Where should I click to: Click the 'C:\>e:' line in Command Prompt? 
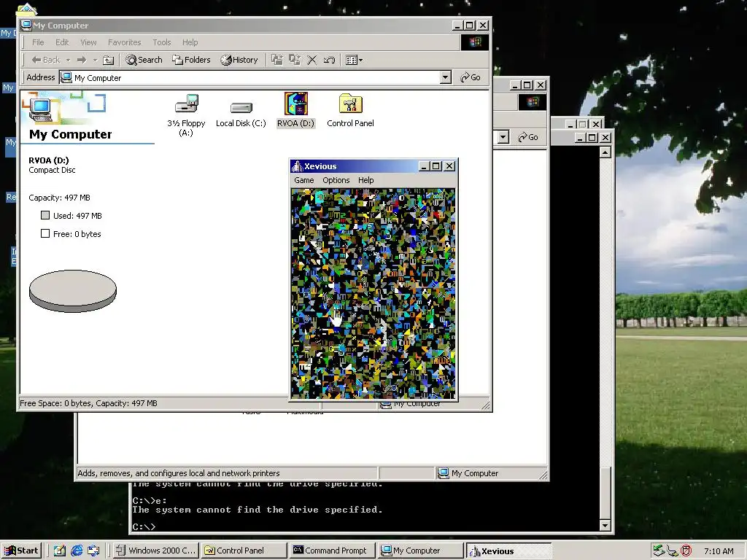[150, 500]
